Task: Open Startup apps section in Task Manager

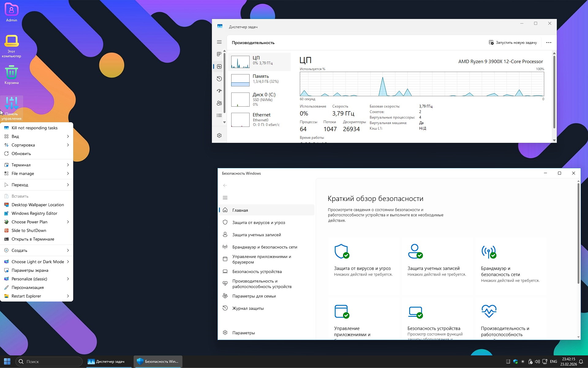Action: coord(219,91)
